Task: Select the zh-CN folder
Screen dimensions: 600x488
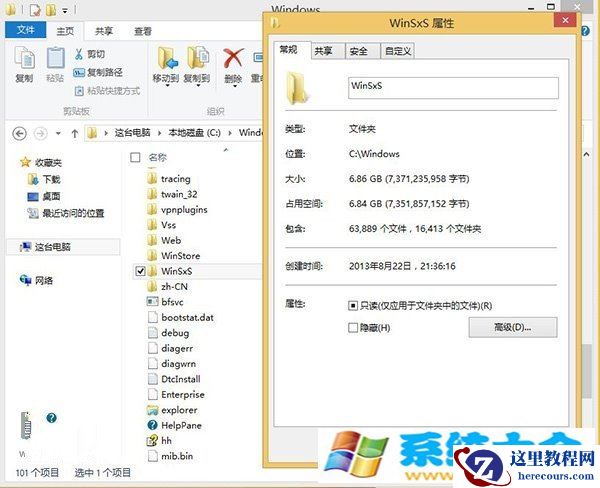Action: pyautogui.click(x=168, y=286)
